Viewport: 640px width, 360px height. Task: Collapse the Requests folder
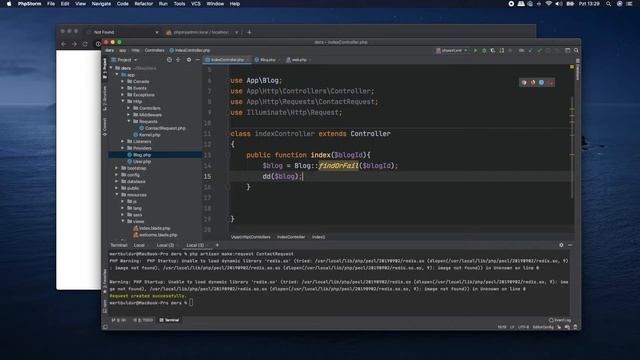point(129,121)
